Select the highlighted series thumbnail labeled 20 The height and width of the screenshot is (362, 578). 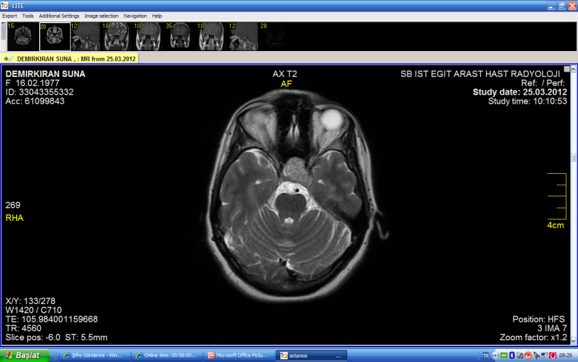pyautogui.click(x=55, y=36)
